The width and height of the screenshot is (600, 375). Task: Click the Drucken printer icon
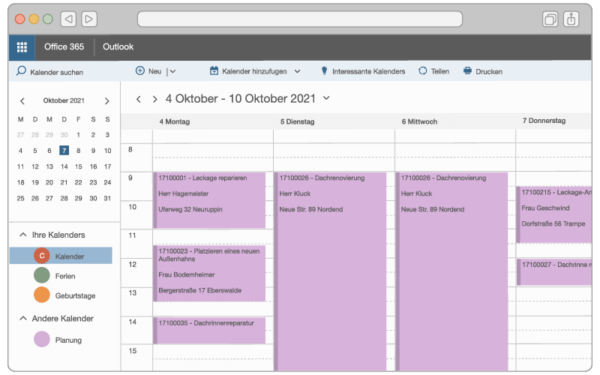[467, 71]
